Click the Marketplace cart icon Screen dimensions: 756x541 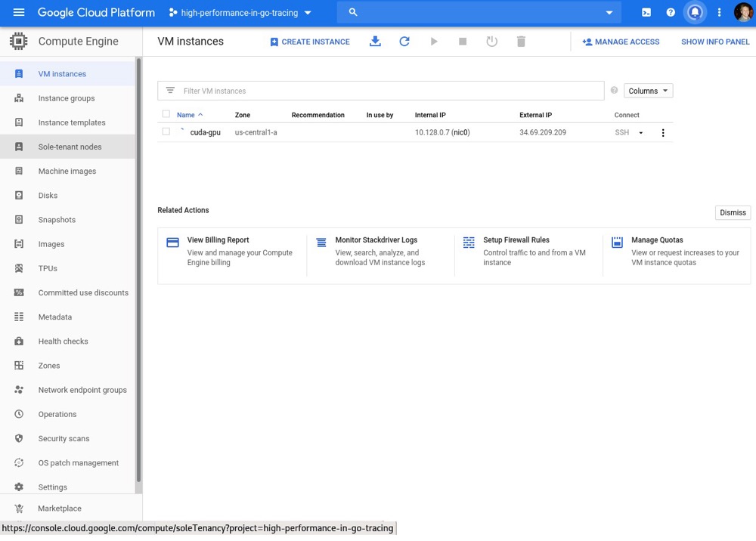click(19, 509)
